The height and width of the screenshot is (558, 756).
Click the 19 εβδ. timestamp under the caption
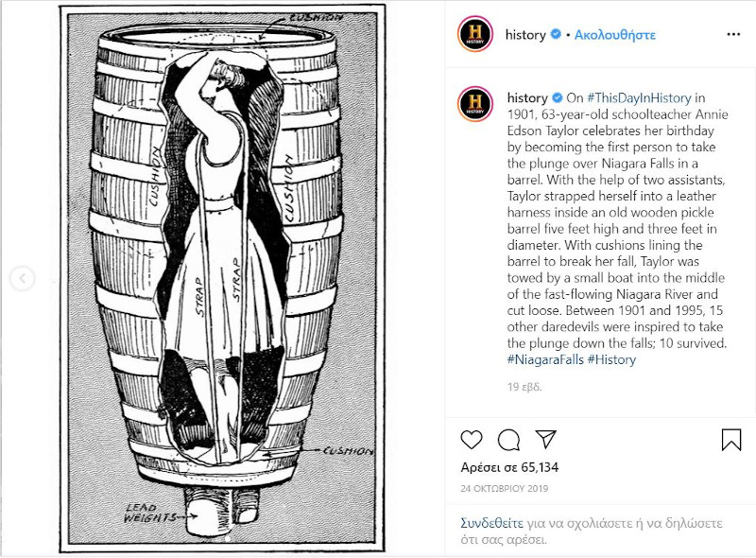[524, 387]
